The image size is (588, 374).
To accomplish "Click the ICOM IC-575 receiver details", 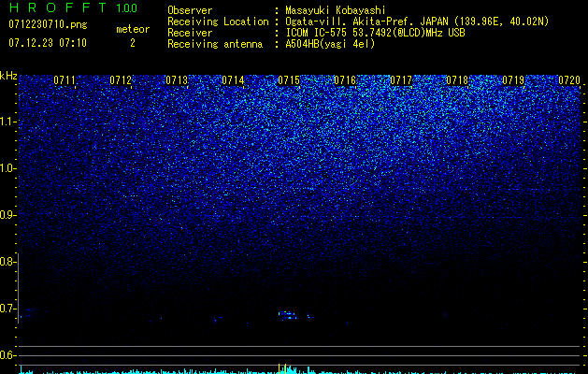I will point(375,33).
